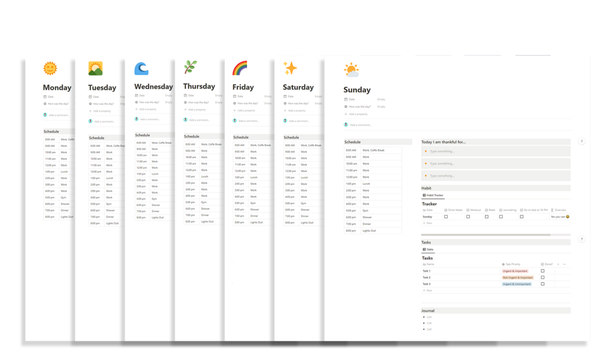Click the Saturday page sparkles icon

(x=290, y=68)
